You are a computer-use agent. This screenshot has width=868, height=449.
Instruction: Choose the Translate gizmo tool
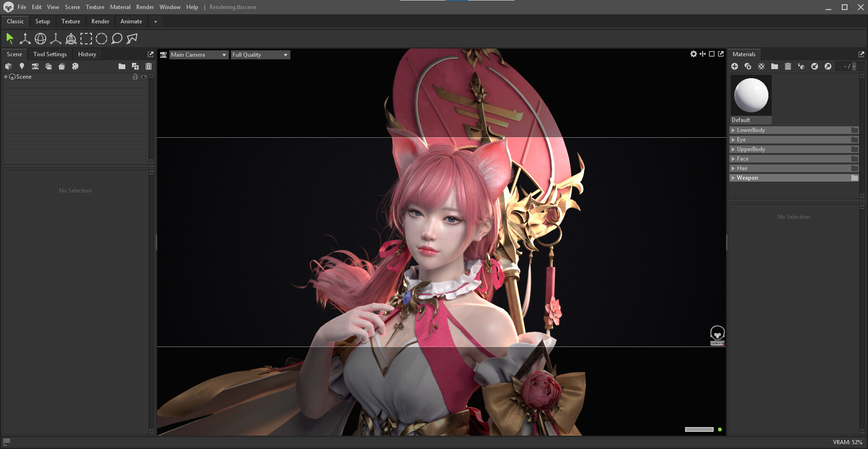pos(25,39)
